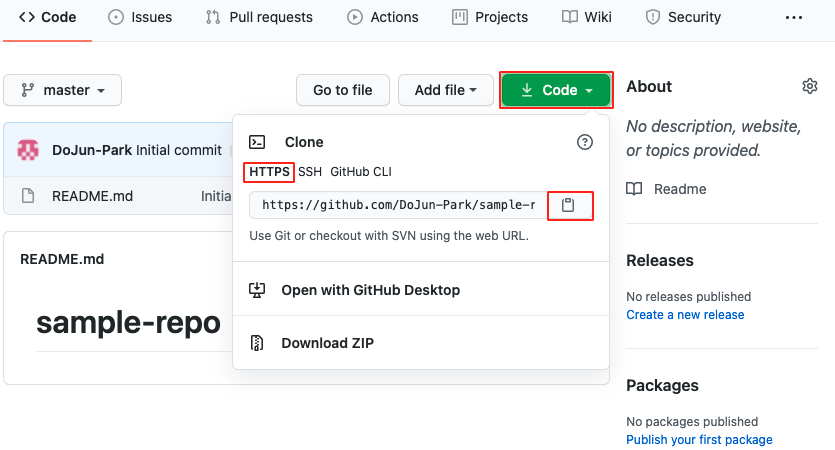This screenshot has height=450, width=835.
Task: Click Create a new release link
Action: 685,315
